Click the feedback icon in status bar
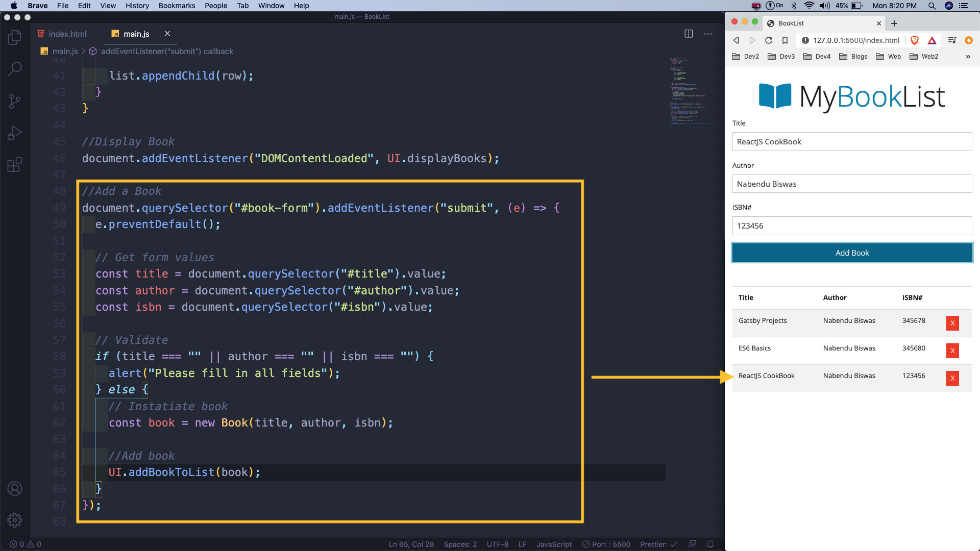The image size is (980, 551). [x=692, y=544]
